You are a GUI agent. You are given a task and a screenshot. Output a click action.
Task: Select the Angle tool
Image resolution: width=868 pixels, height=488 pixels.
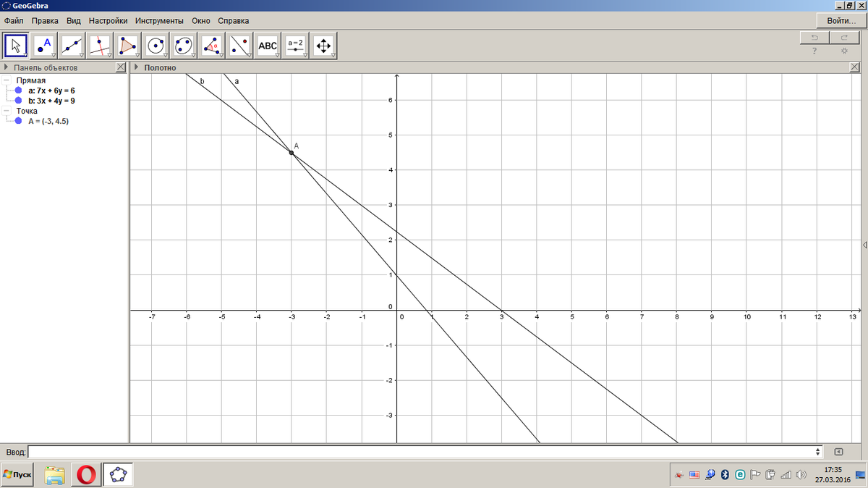tap(211, 46)
